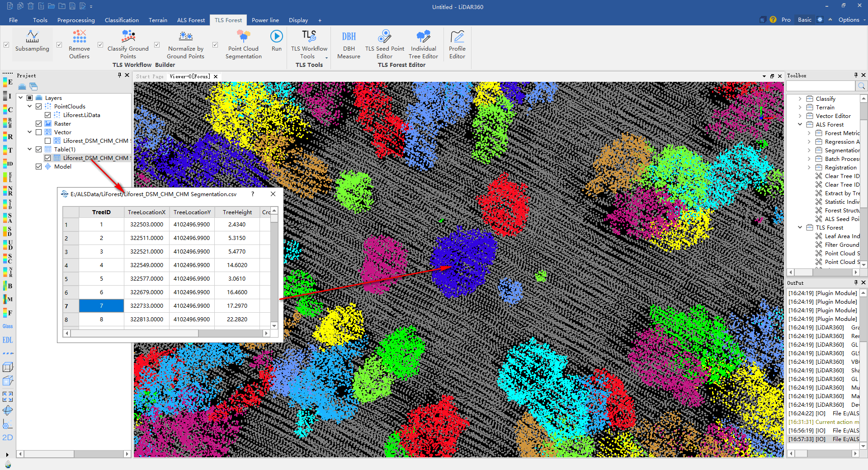The image size is (868, 470).
Task: Click the help question mark icon
Action: (x=773, y=19)
